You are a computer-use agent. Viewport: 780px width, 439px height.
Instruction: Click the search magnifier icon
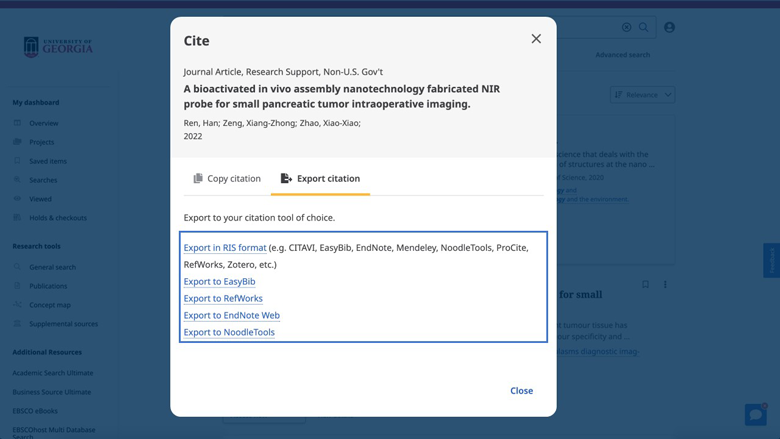tap(644, 27)
